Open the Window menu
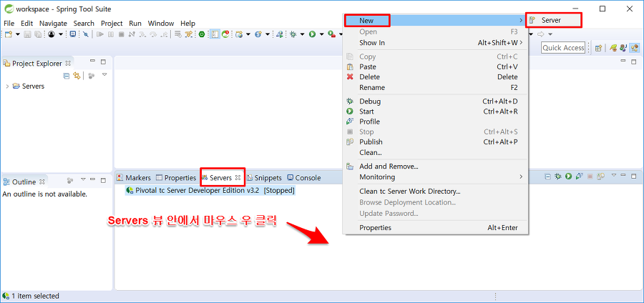 (x=161, y=24)
